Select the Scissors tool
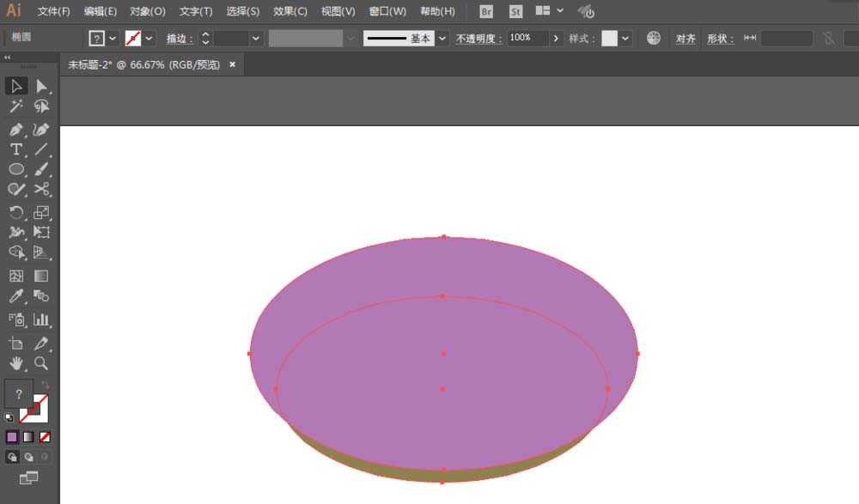This screenshot has width=859, height=504. [x=41, y=190]
